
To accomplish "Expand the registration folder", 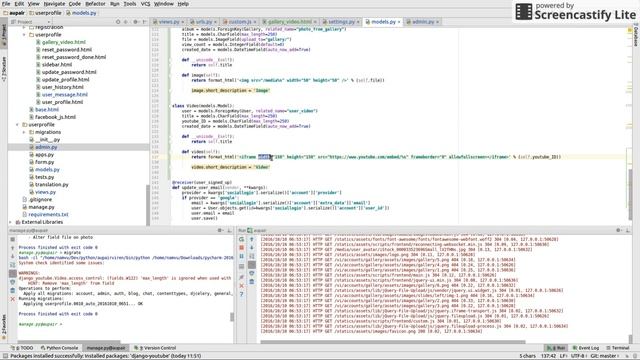I will tap(24, 27).
